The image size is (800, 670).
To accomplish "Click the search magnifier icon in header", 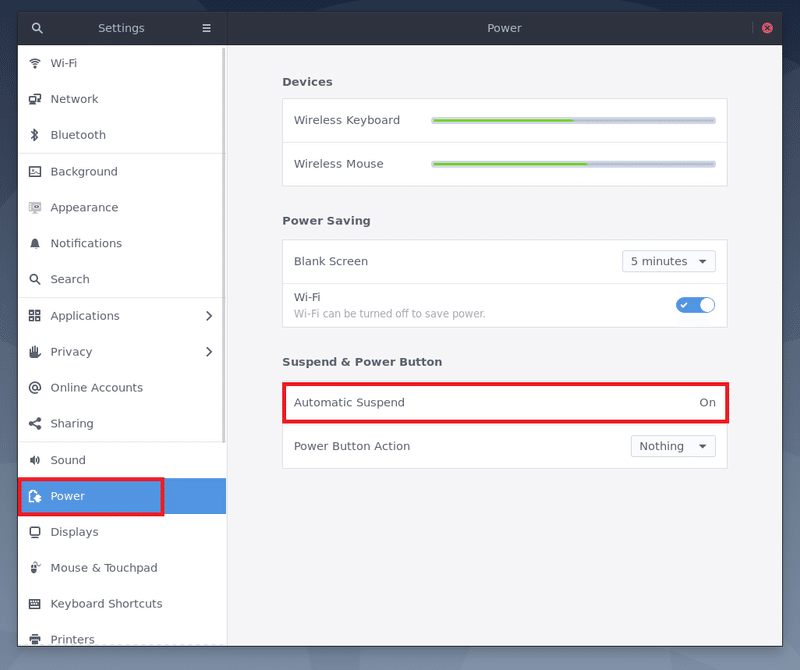I will pos(37,28).
